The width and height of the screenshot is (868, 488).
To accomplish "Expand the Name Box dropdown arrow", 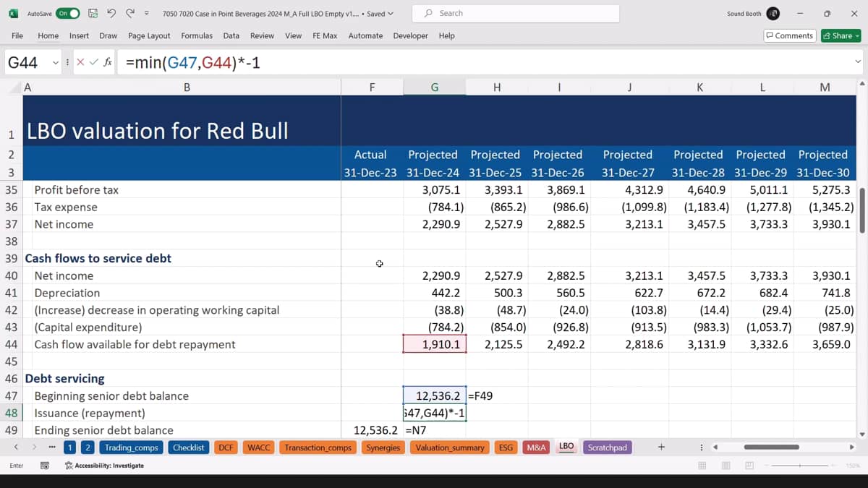I will [x=56, y=63].
